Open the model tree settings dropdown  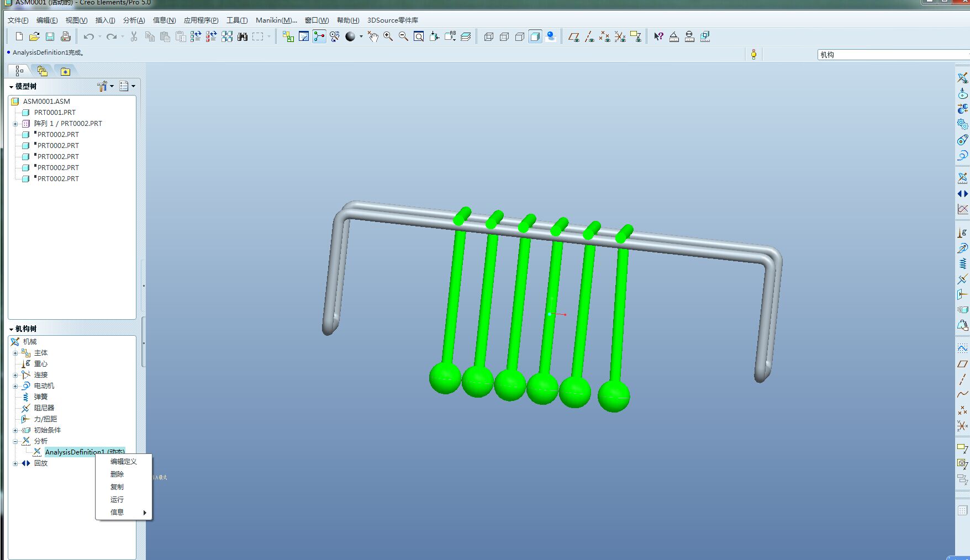pyautogui.click(x=106, y=86)
